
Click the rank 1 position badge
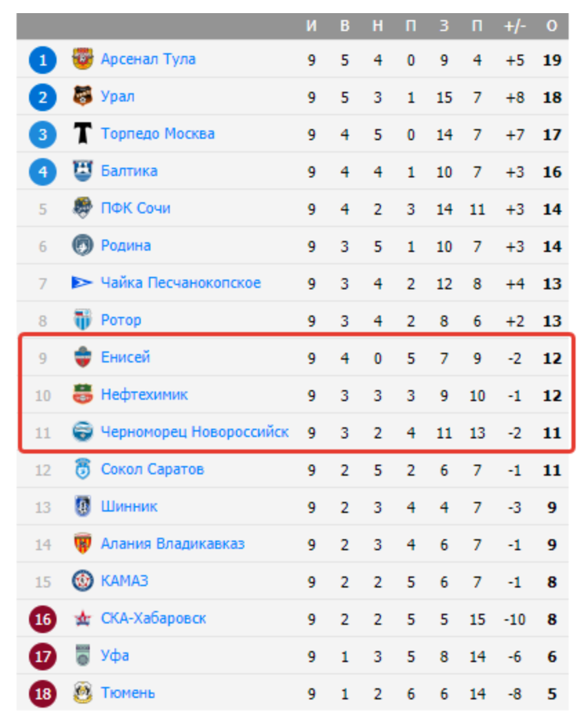pyautogui.click(x=43, y=59)
